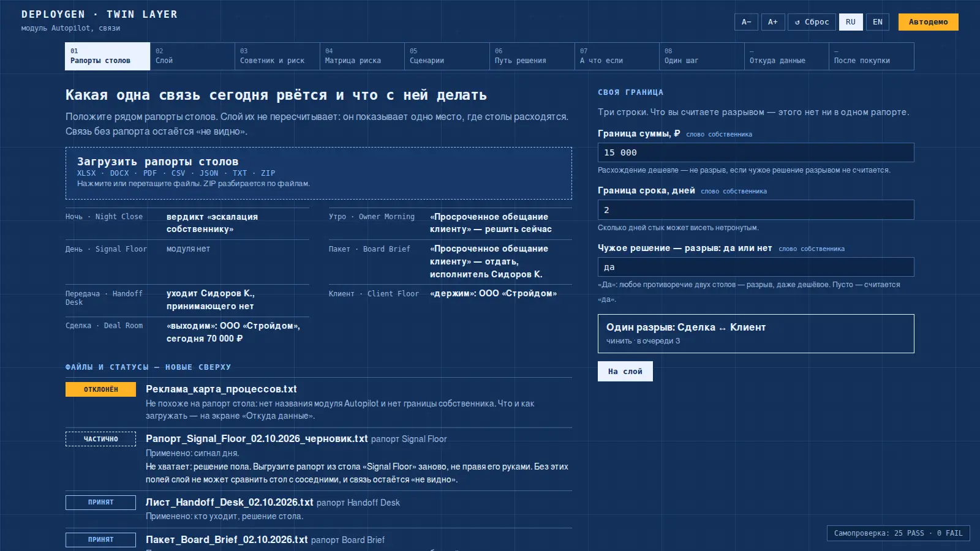Click the 'Сделка · Deal Room' row label
The image size is (980, 551).
coord(104,326)
